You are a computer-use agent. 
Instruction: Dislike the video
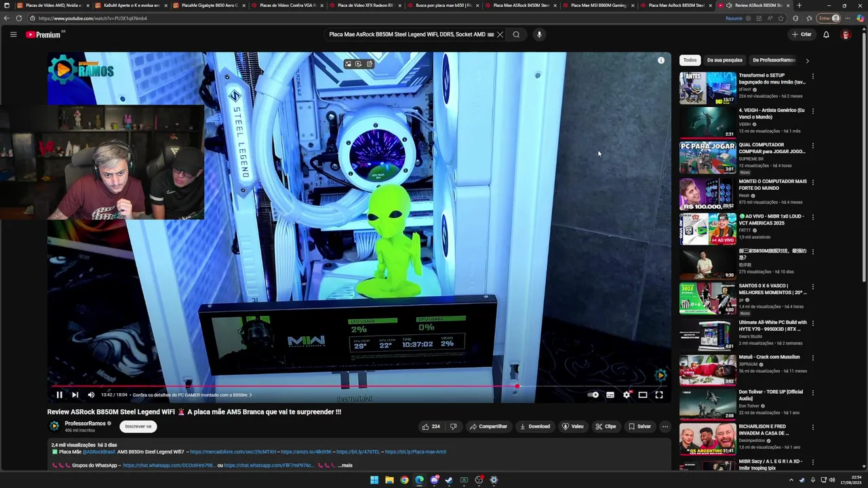453,426
